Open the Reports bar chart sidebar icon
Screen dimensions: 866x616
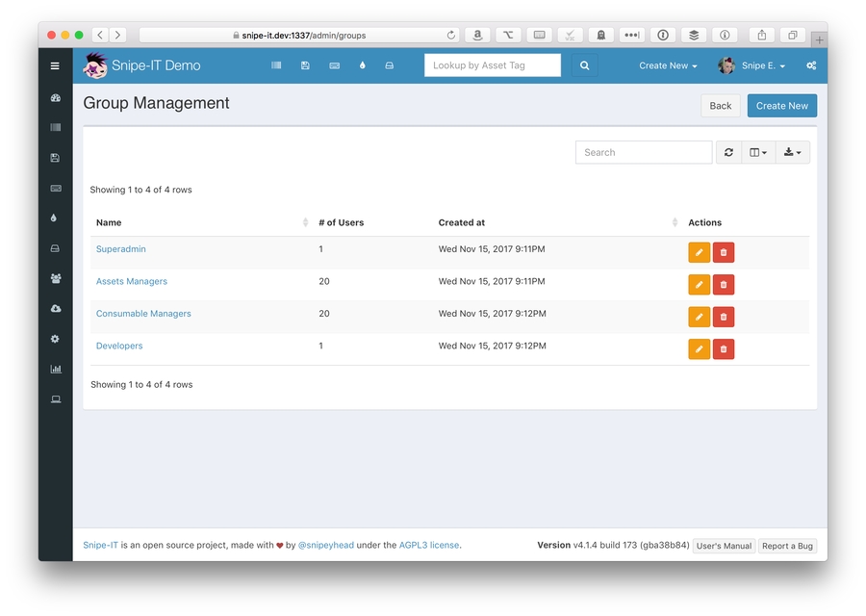[55, 369]
